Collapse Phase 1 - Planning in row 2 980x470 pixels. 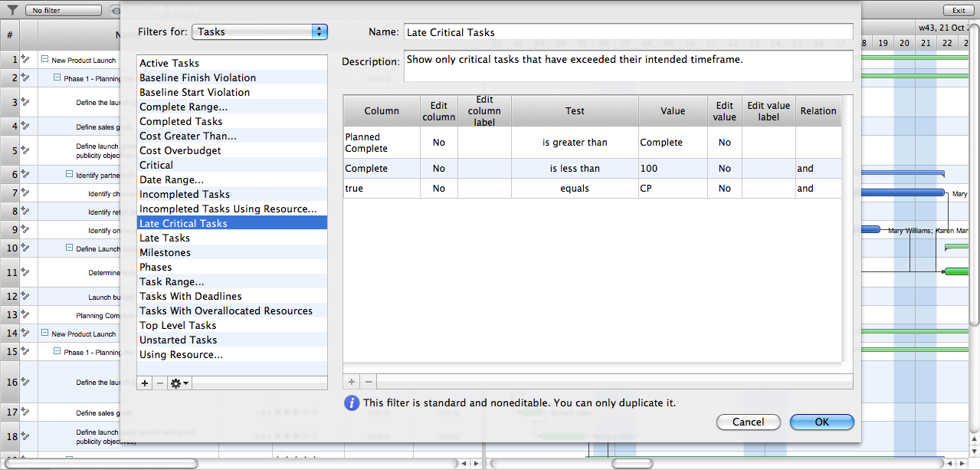tap(57, 77)
